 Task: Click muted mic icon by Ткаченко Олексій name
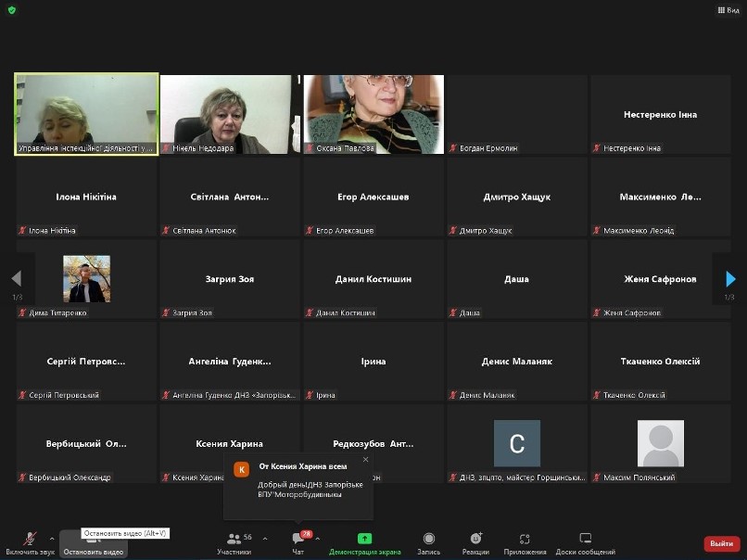point(597,395)
